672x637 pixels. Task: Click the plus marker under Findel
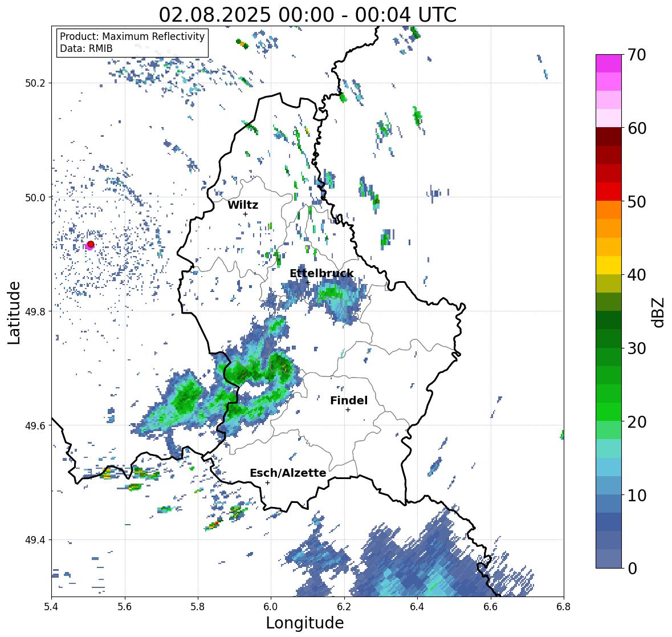[x=348, y=410]
